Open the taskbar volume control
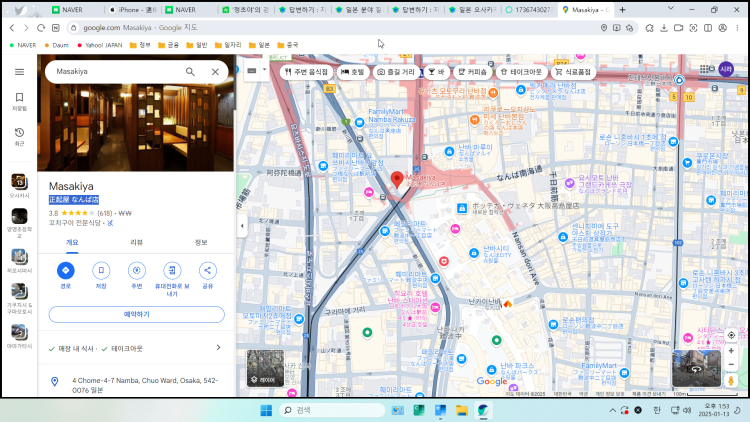 687,410
